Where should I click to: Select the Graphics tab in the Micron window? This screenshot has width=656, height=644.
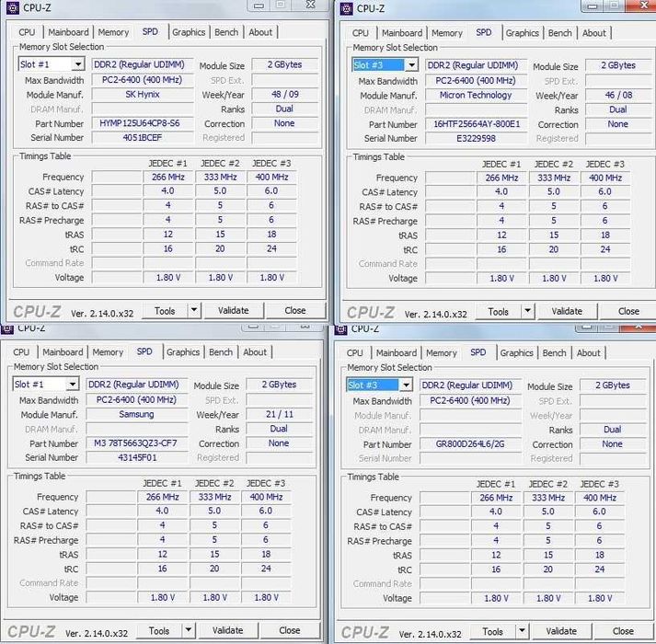[522, 33]
